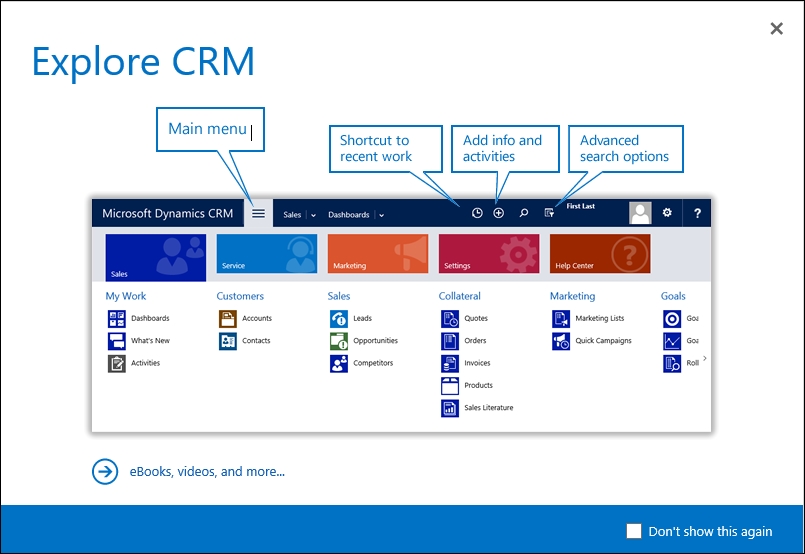805x554 pixels.
Task: Click the question mark help icon
Action: tap(697, 213)
